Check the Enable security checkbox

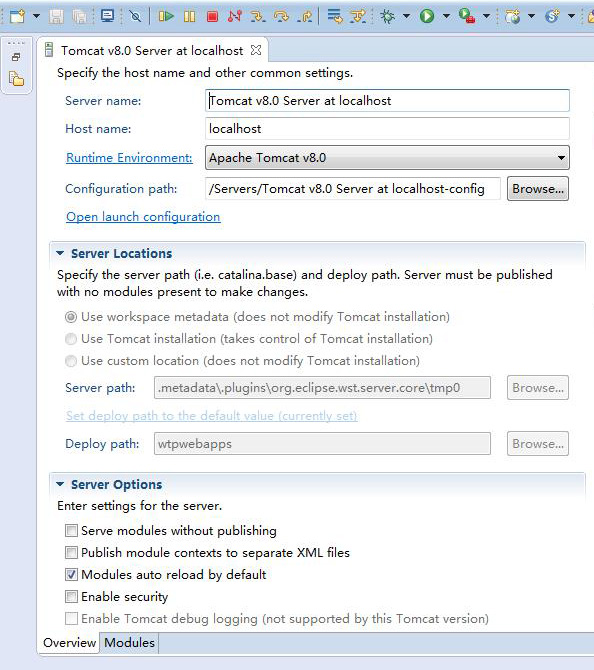[x=71, y=597]
